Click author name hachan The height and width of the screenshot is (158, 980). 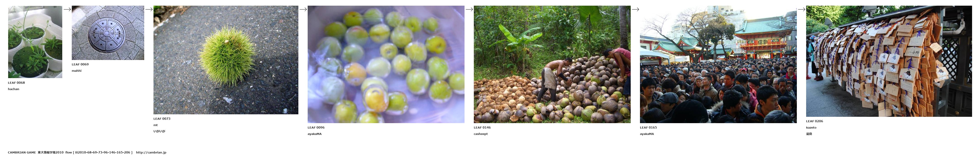(x=14, y=89)
